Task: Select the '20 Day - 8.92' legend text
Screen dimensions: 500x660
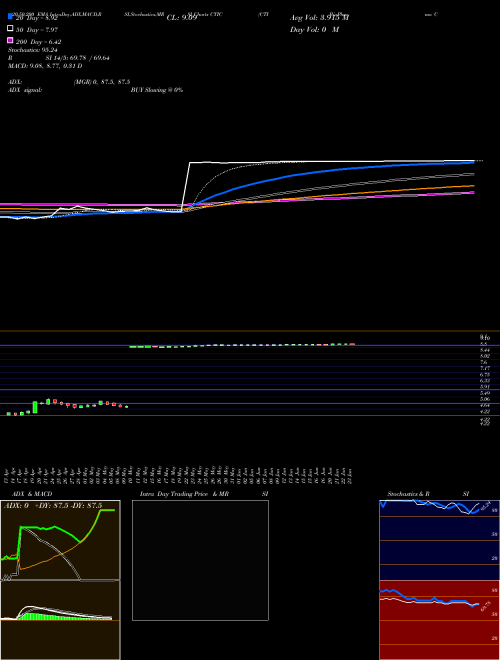Action: tap(36, 18)
